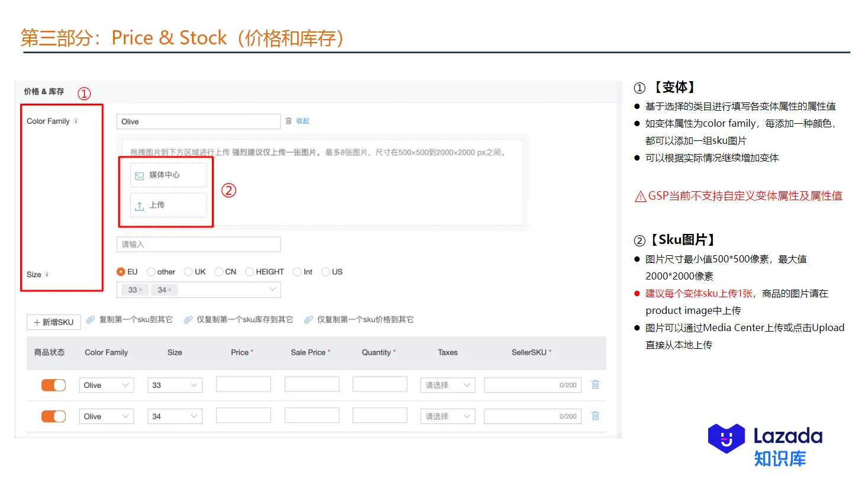Click the 上传 upload icon
Screen dimensions: 868x488
point(140,205)
